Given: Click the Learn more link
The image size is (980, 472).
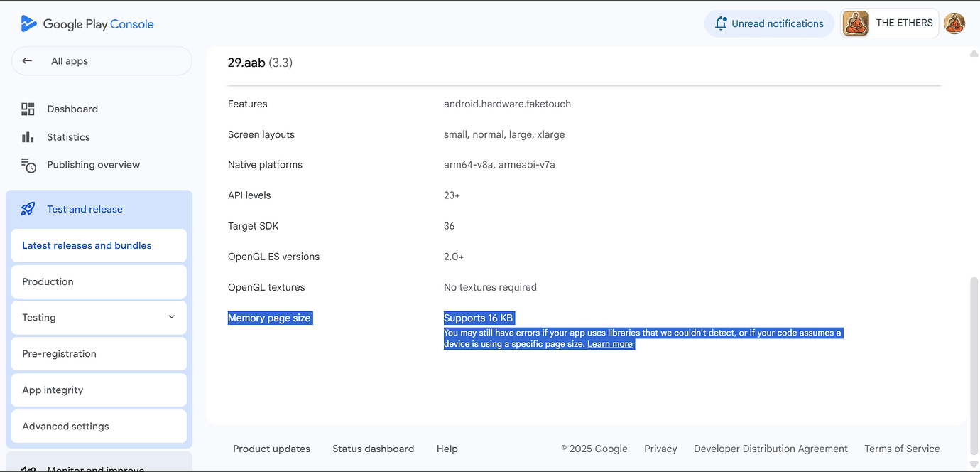Looking at the screenshot, I should (609, 344).
